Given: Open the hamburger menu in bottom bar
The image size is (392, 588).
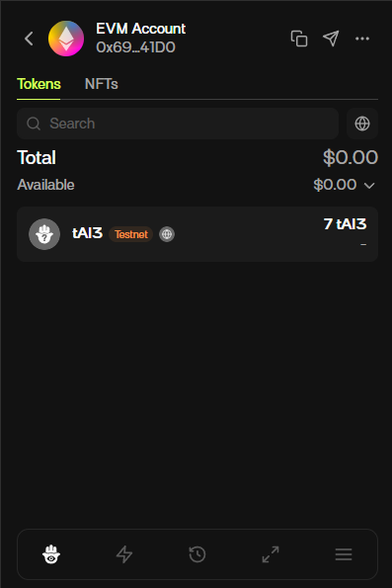Looking at the screenshot, I should click(344, 554).
